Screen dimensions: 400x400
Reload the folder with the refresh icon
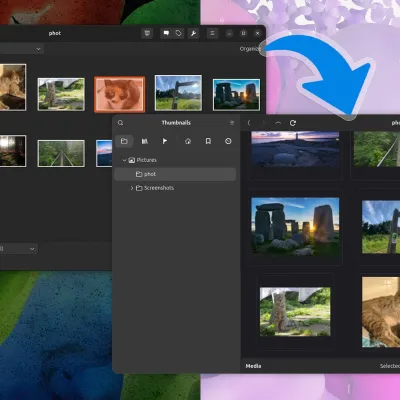coord(293,123)
